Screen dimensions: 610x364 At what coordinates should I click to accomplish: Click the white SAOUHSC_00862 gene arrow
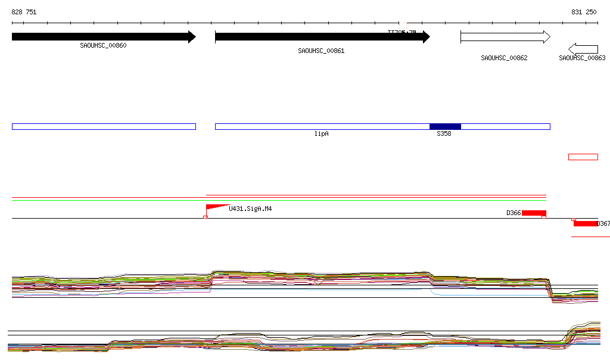point(505,37)
